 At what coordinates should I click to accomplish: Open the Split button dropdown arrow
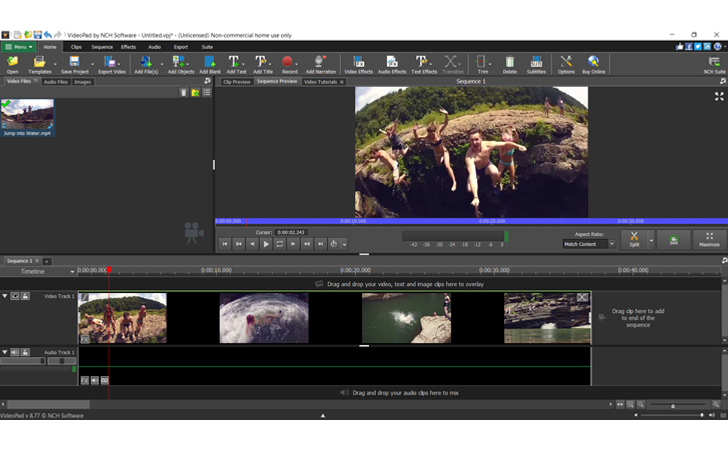(651, 240)
